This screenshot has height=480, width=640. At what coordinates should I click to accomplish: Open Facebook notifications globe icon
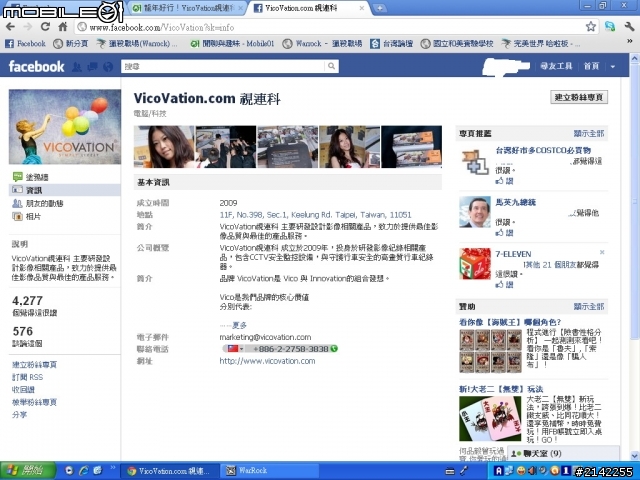tap(108, 67)
